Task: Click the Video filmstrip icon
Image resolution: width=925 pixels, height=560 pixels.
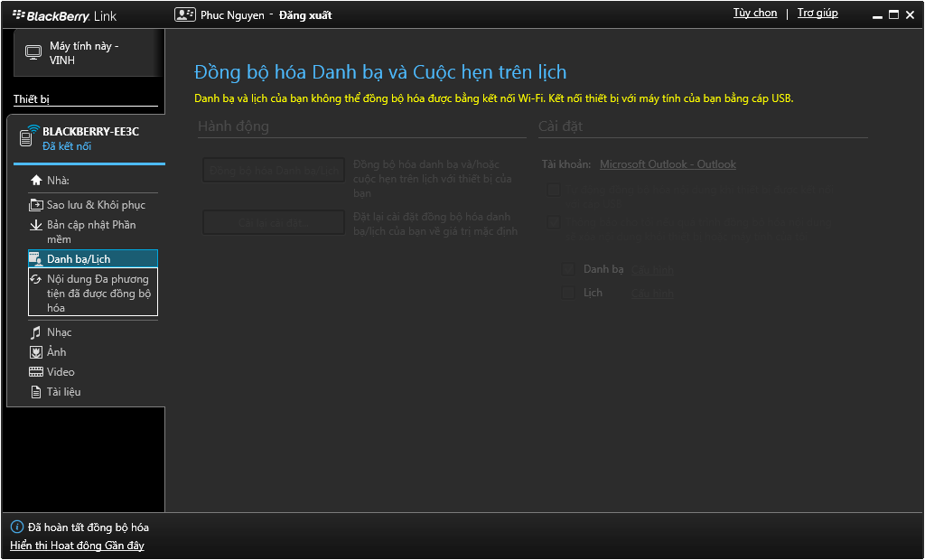Action: point(36,372)
